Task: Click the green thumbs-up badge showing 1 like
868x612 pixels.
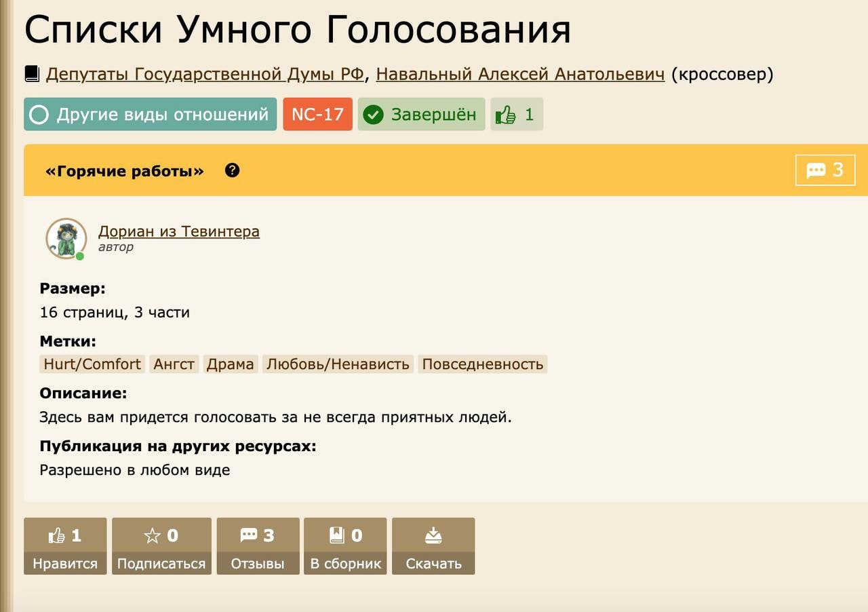Action: 517,114
